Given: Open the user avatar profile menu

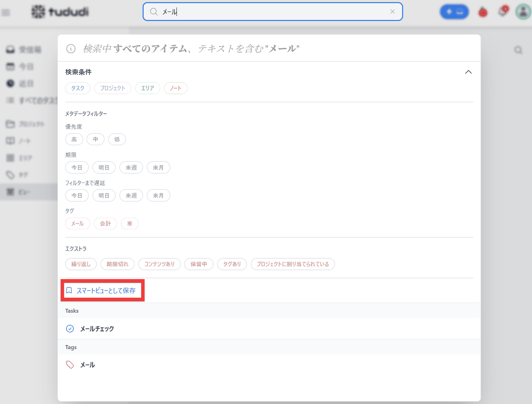Looking at the screenshot, I should coord(523,12).
